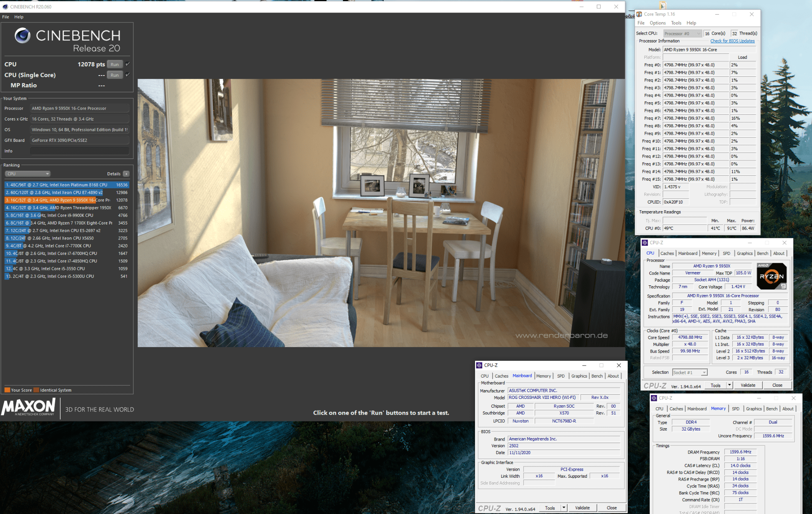Screen dimensions: 812x514
Task: Open the Select CPU Processor #0 dropdown
Action: coord(682,33)
